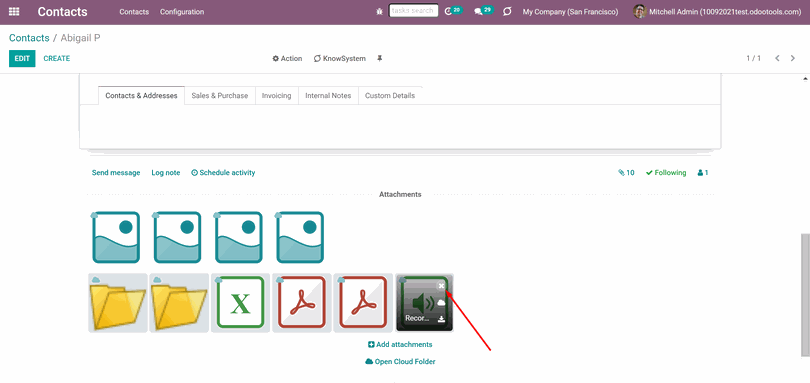Click the Abigail P breadcrumb text
This screenshot has height=383, width=810.
tap(80, 38)
